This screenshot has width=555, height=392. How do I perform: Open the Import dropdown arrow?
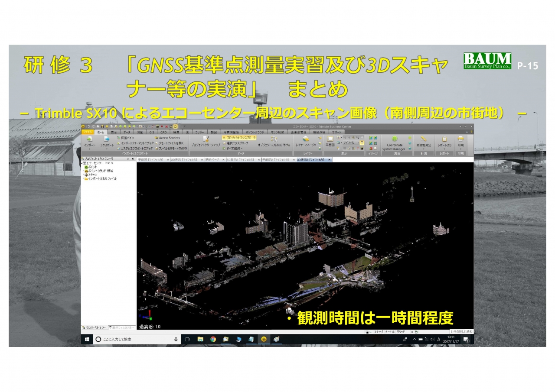point(89,149)
